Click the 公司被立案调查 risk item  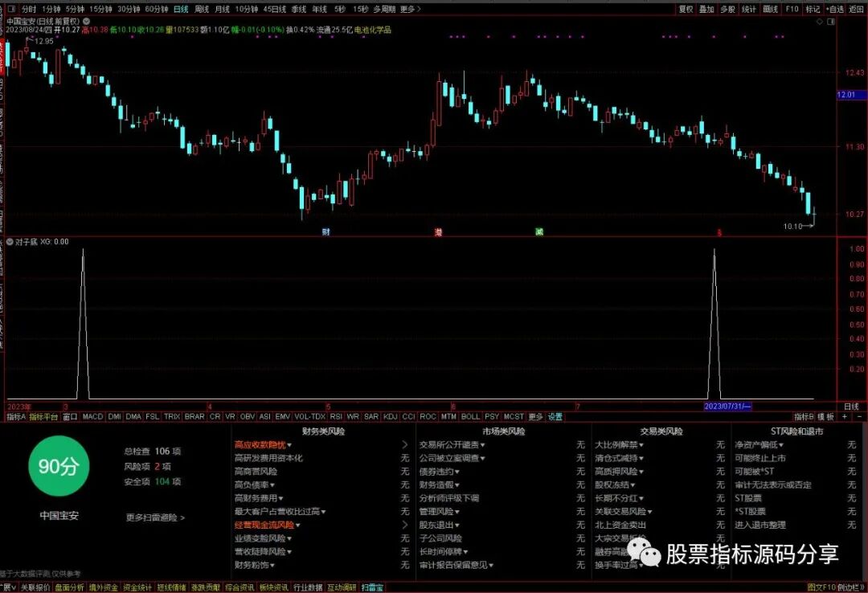pyautogui.click(x=452, y=458)
